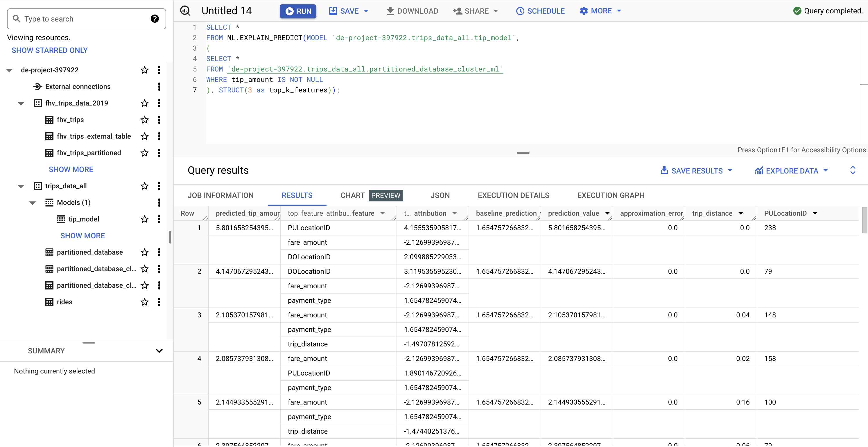The width and height of the screenshot is (868, 447).
Task: Star the rides table
Action: pos(145,302)
